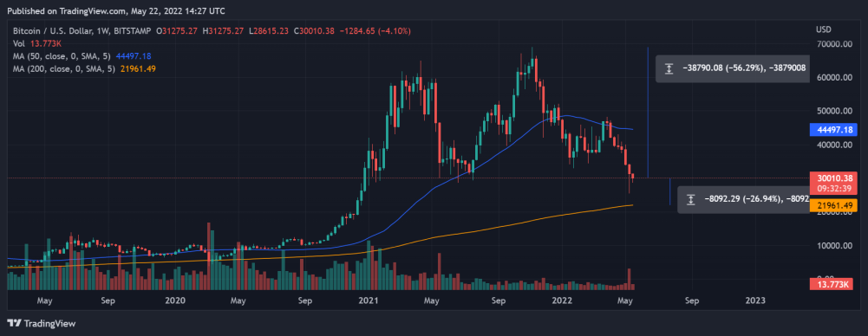Click the 2021 time axis label
868x336 pixels.
[x=368, y=300]
